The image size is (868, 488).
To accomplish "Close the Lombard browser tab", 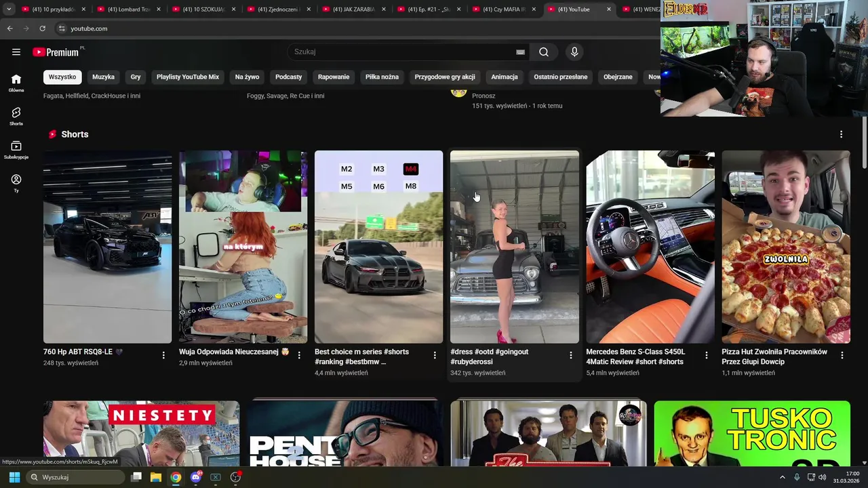I will [159, 9].
